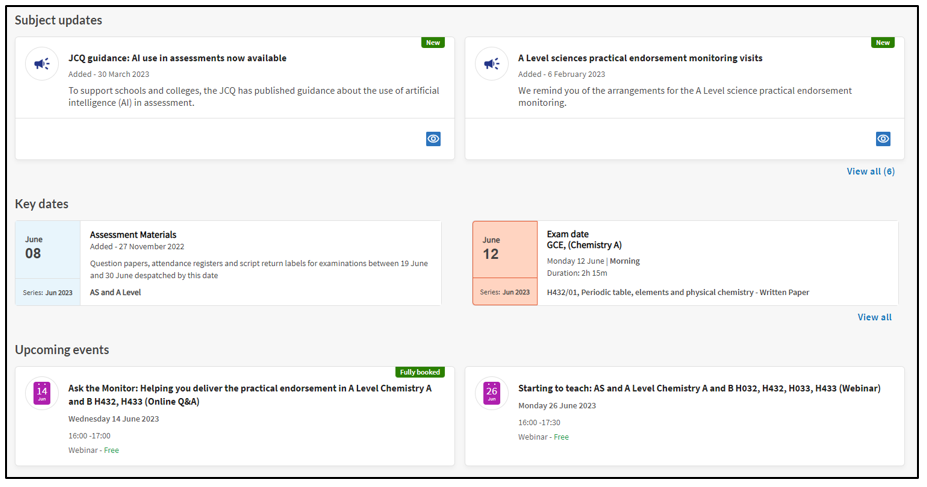Open View all key dates link

click(875, 317)
